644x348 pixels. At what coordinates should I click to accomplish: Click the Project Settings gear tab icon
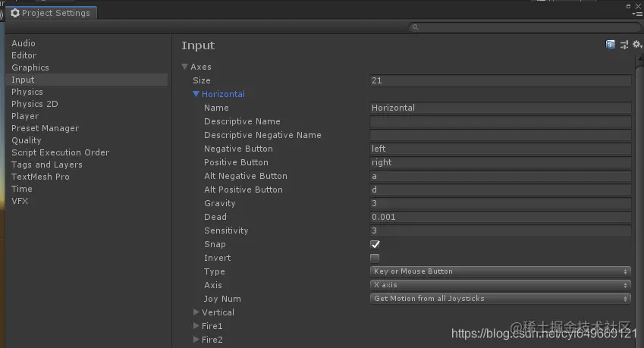click(15, 13)
